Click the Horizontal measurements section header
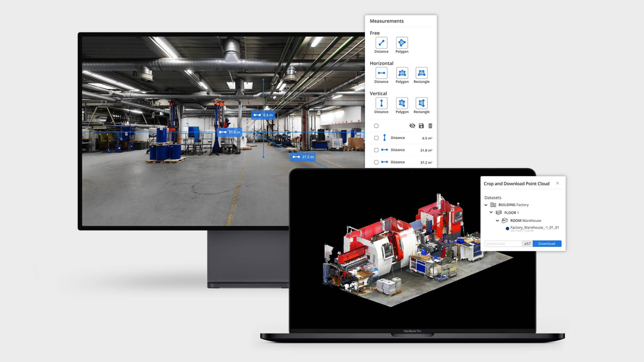 (381, 63)
